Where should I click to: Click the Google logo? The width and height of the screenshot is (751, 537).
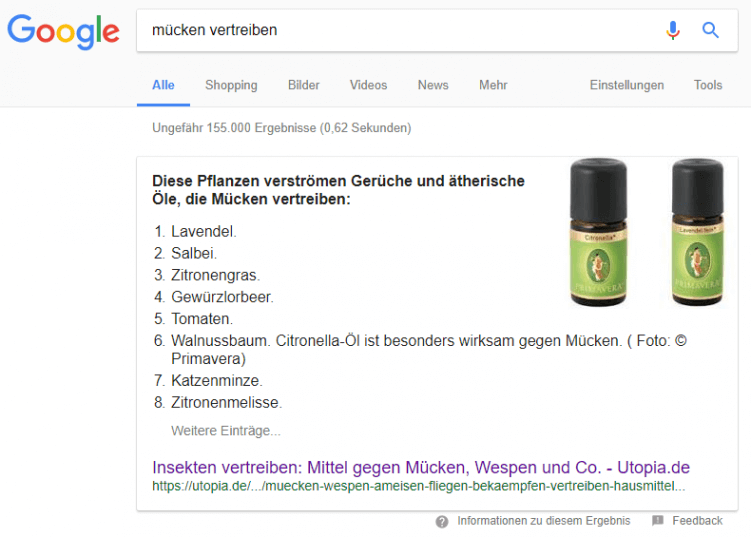pyautogui.click(x=63, y=31)
